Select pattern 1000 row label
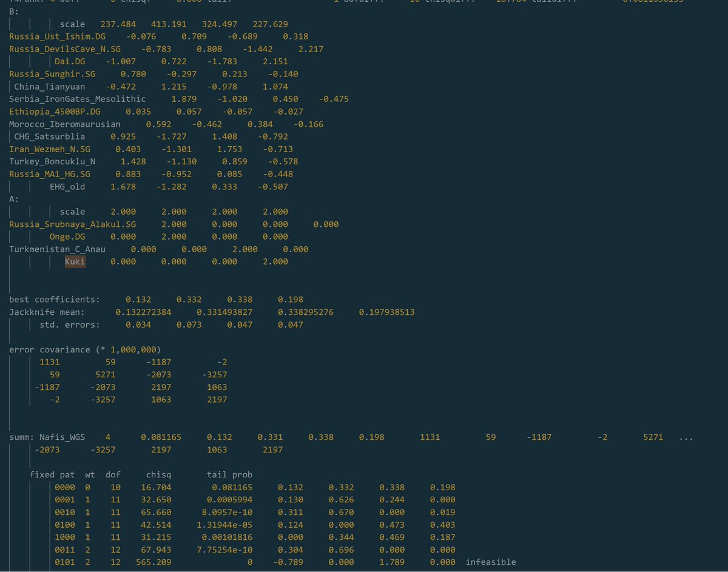This screenshot has width=728, height=572. click(65, 537)
